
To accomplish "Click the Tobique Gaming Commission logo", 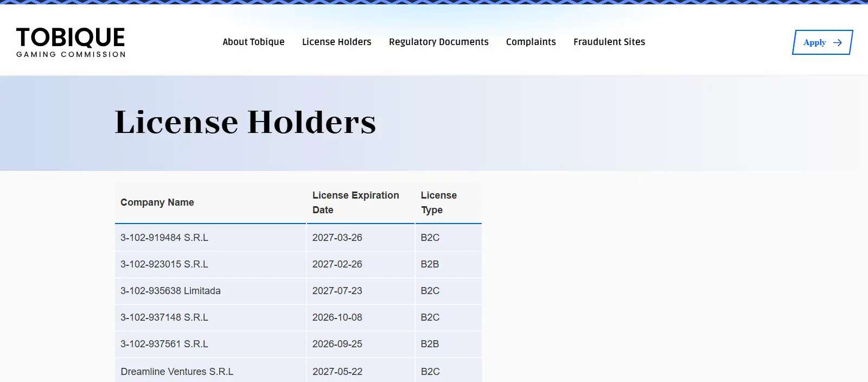I will (x=71, y=42).
